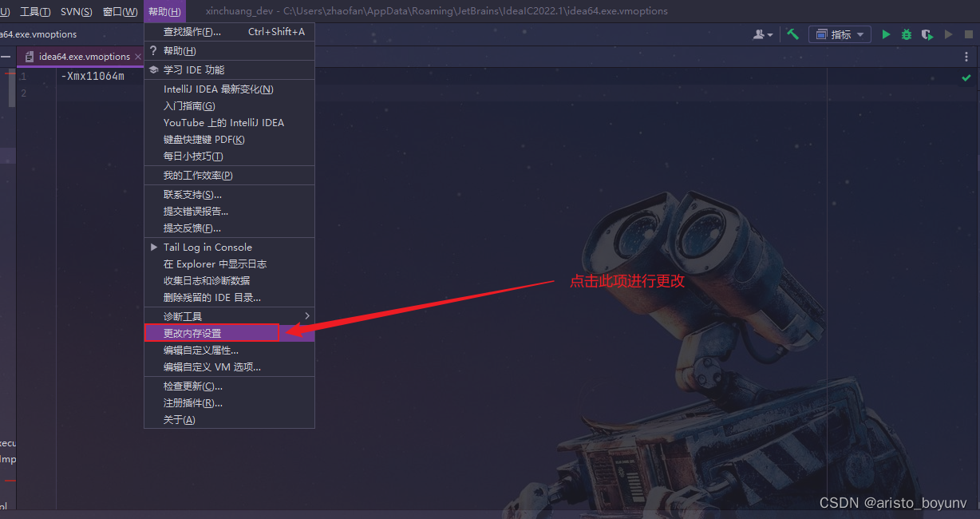Open the Code With Me user icon
This screenshot has height=519, width=980.
click(762, 34)
